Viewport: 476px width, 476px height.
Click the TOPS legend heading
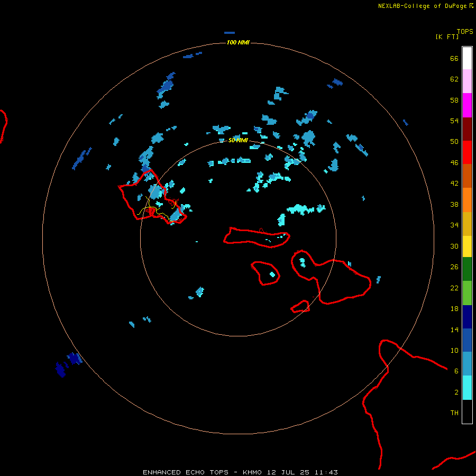coord(465,32)
